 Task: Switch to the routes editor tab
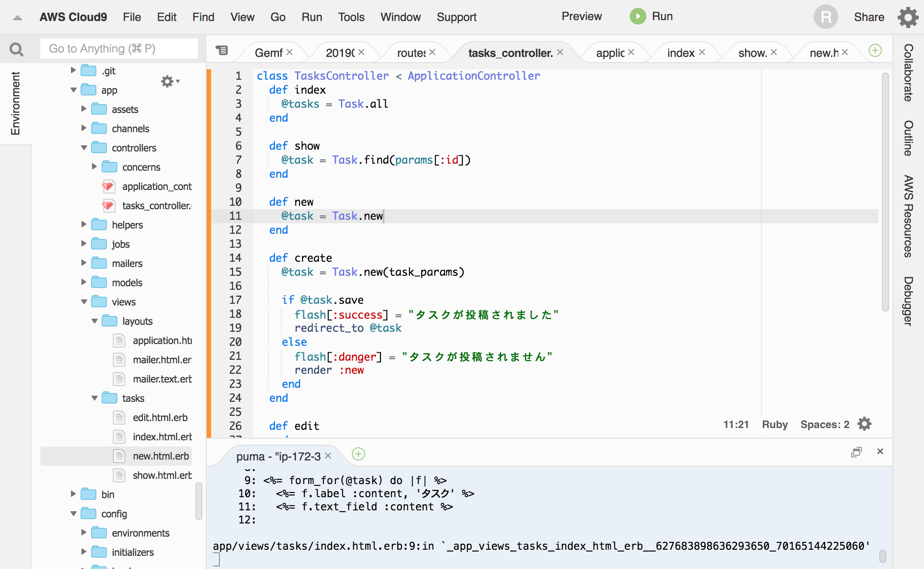pyautogui.click(x=411, y=53)
